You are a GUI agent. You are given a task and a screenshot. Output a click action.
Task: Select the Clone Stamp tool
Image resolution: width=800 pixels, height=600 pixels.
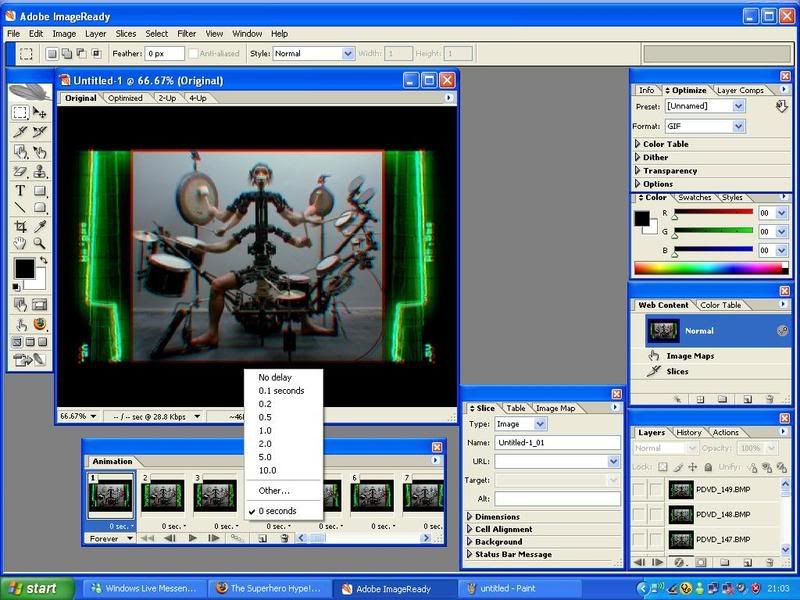coord(39,171)
